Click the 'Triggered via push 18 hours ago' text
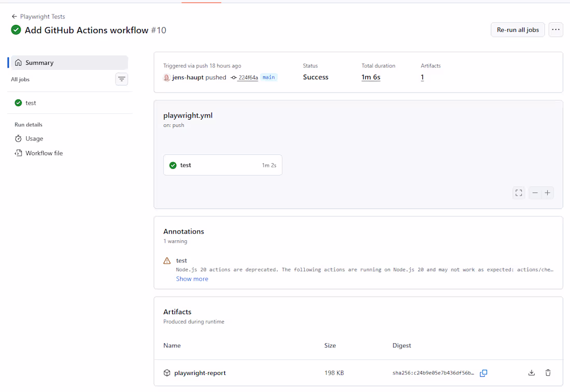The width and height of the screenshot is (570, 392). (202, 66)
